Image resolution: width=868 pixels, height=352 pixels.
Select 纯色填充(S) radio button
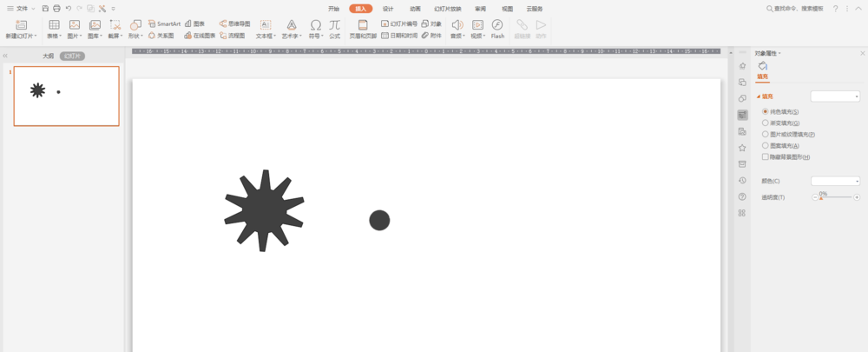click(766, 111)
